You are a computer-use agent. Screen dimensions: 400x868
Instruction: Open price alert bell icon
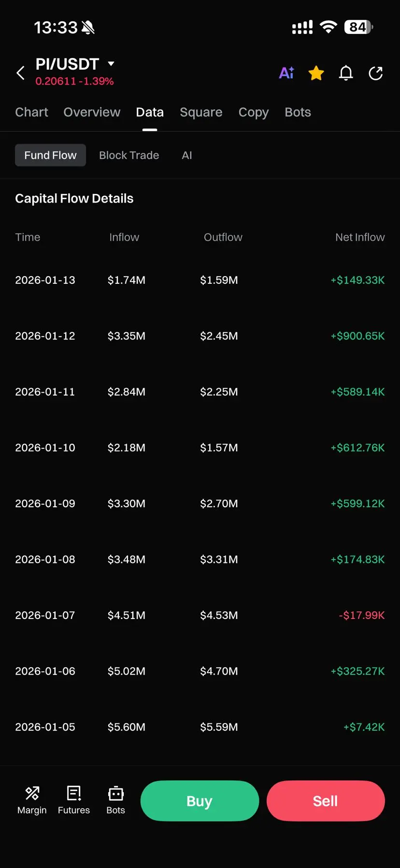tap(346, 73)
